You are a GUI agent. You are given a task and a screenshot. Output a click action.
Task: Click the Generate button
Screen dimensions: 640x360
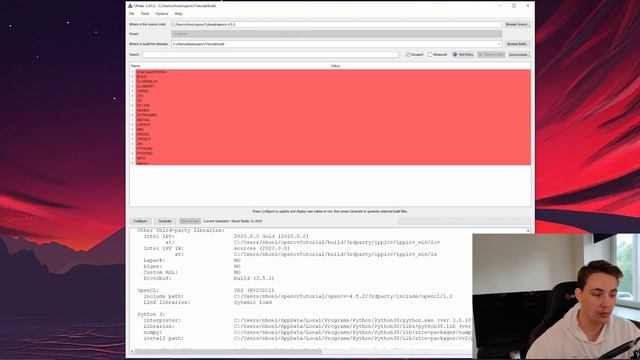165,221
